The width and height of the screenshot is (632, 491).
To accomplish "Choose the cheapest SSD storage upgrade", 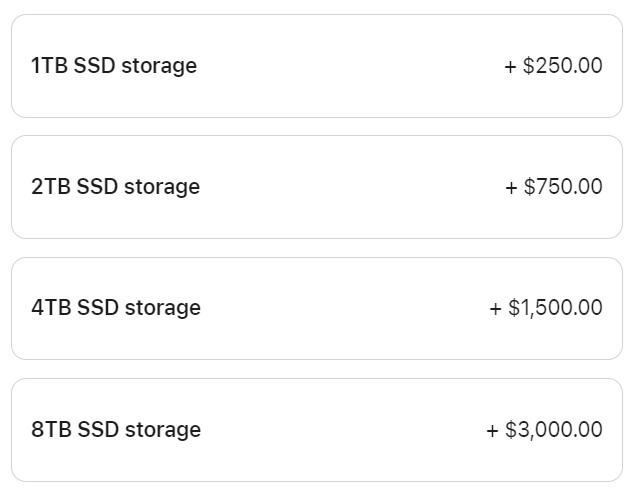I will [x=316, y=66].
